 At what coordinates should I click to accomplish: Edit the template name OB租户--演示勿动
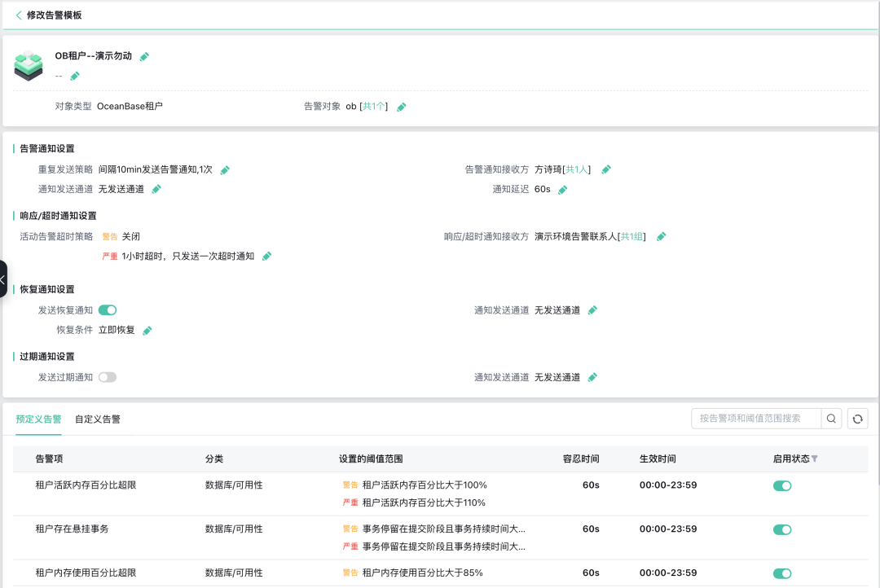[x=144, y=57]
